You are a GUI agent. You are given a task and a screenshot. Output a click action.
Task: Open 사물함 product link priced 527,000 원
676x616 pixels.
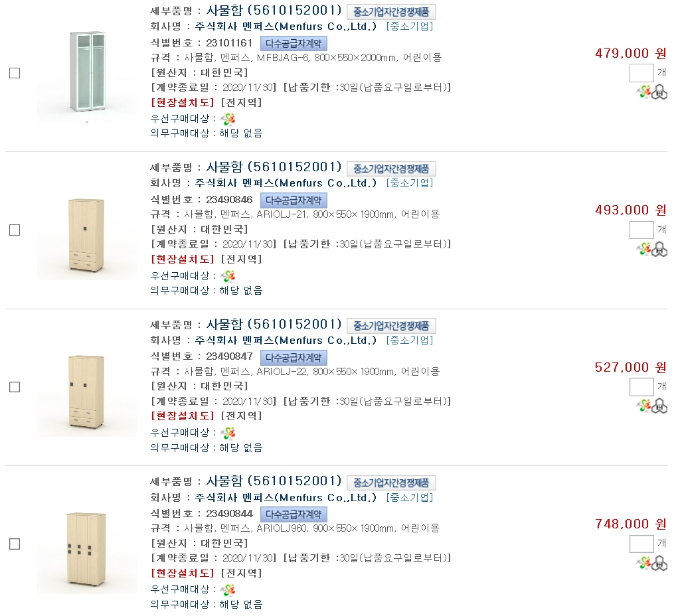tap(274, 324)
